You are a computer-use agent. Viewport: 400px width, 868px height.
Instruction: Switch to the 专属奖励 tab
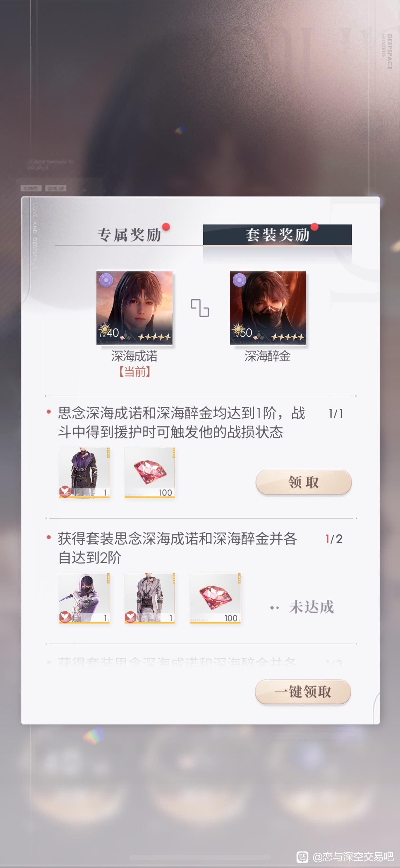pos(129,235)
